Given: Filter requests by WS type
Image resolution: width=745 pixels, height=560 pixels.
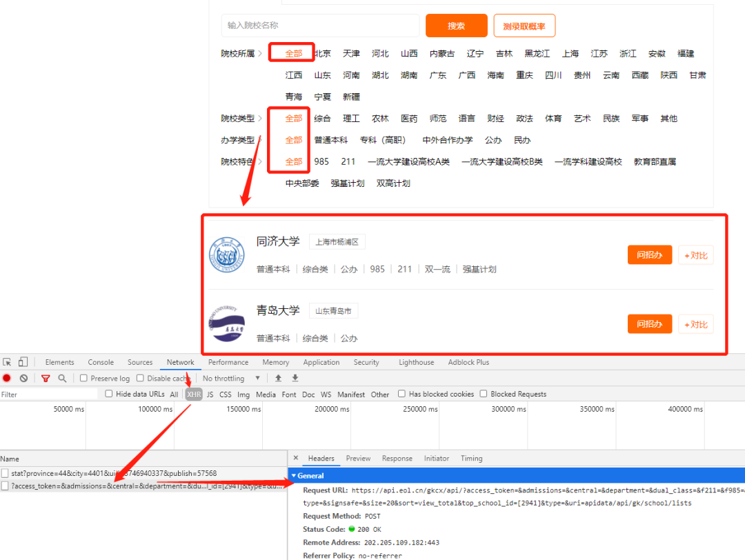Looking at the screenshot, I should [326, 394].
